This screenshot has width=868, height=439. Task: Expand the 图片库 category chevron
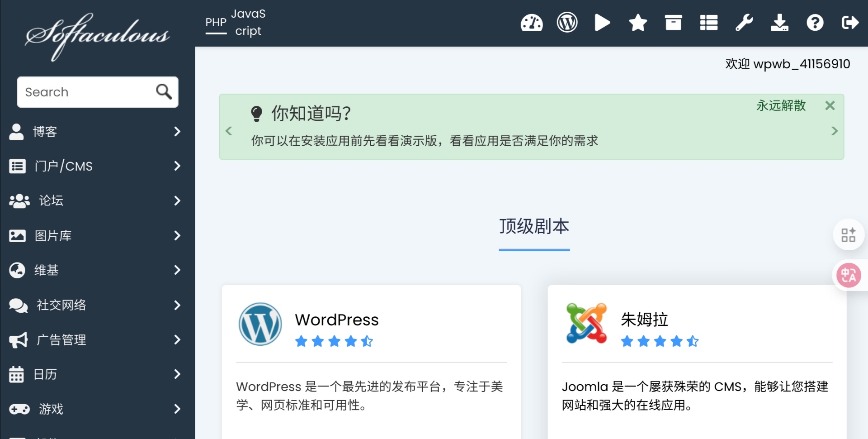tap(177, 236)
